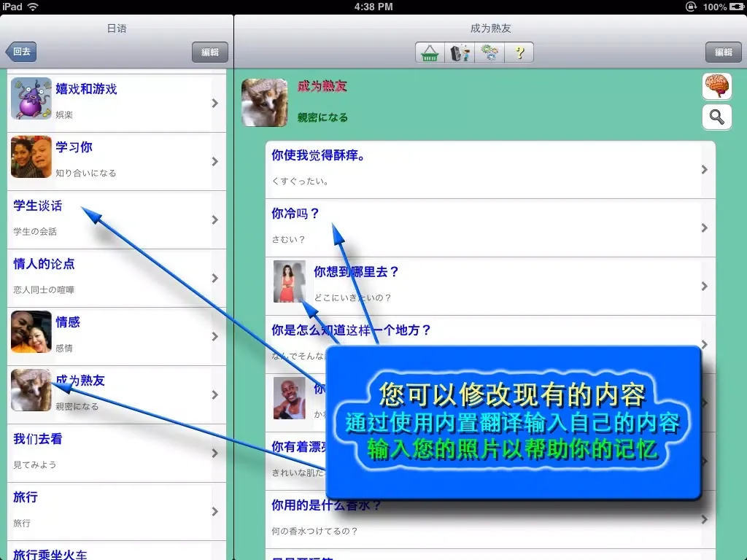Viewport: 747px width, 560px height.
Task: Expand chevron on 嬉戏和游戏 row
Action: pyautogui.click(x=215, y=104)
